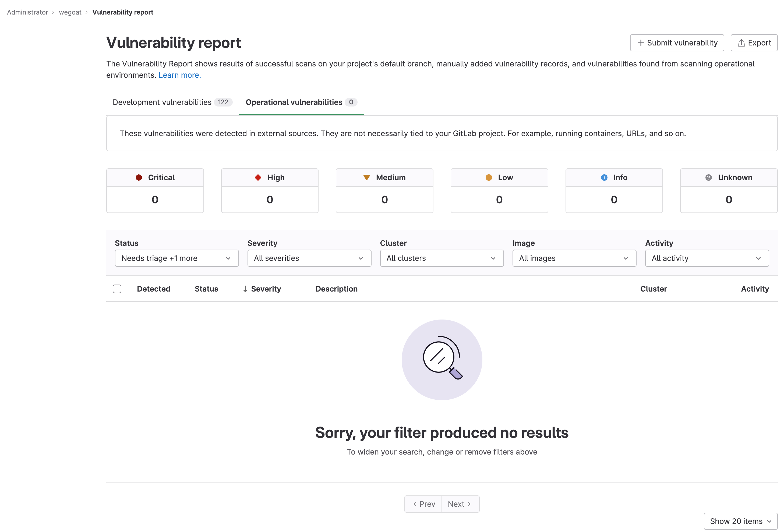Open the Status filter dropdown
Screen dimensions: 784x532
click(x=176, y=258)
